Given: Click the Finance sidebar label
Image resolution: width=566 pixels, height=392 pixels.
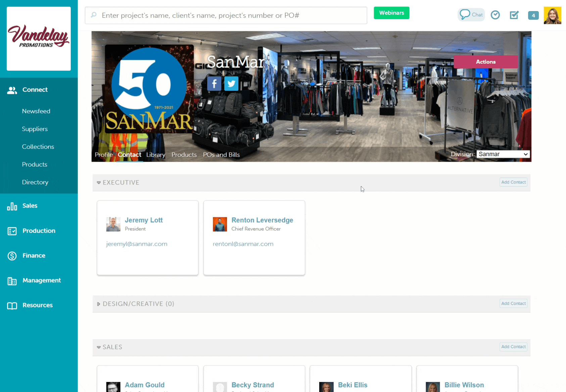Looking at the screenshot, I should [34, 256].
